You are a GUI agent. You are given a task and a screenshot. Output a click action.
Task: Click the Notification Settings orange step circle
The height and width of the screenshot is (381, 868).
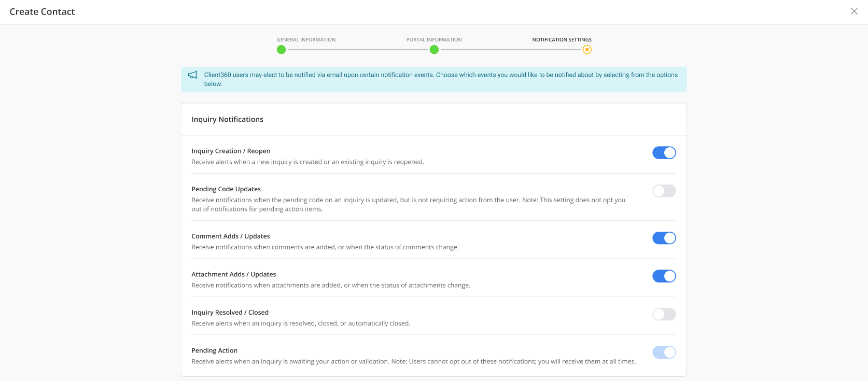586,50
